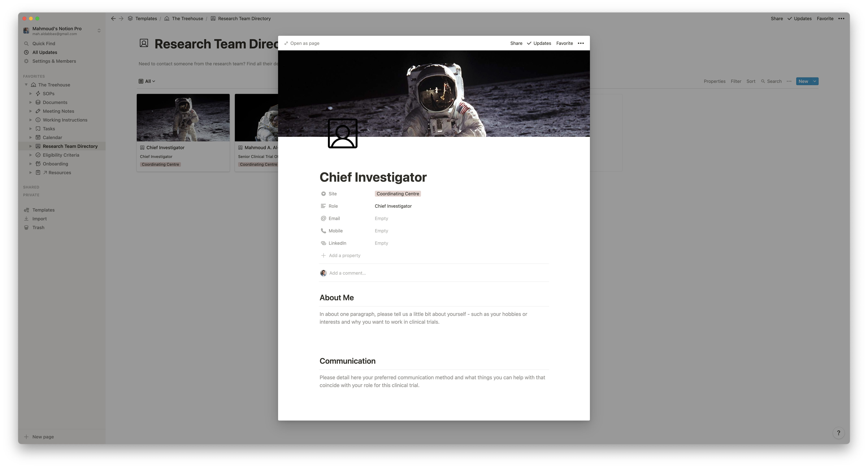Click the Open as page expand icon
This screenshot has height=468, width=868.
point(286,43)
